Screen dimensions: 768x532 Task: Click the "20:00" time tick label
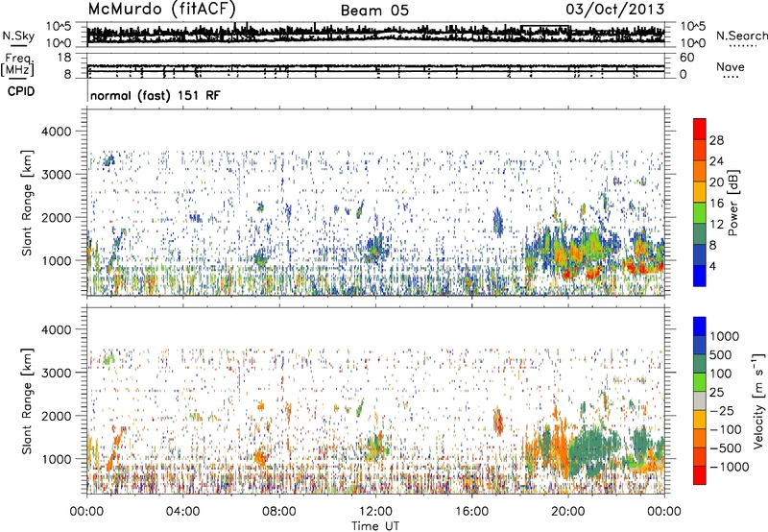567,512
